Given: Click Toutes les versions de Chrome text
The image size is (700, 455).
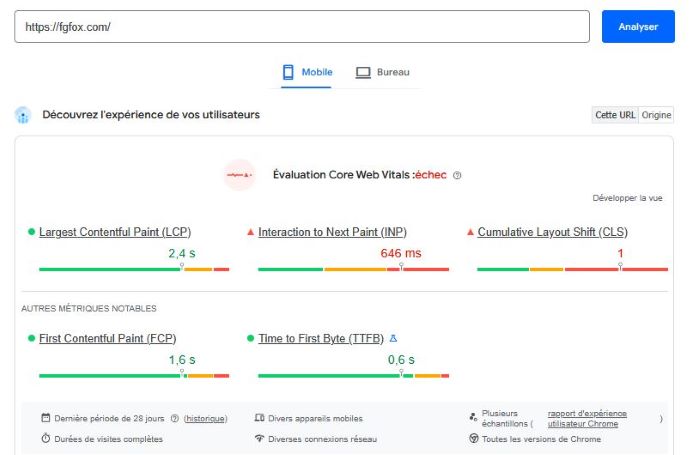Looking at the screenshot, I should coord(541,439).
